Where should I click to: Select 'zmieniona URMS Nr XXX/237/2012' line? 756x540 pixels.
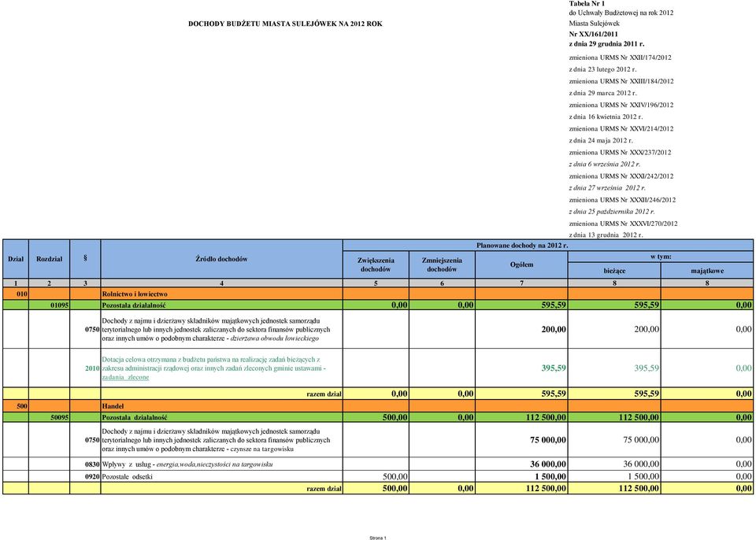coord(620,153)
